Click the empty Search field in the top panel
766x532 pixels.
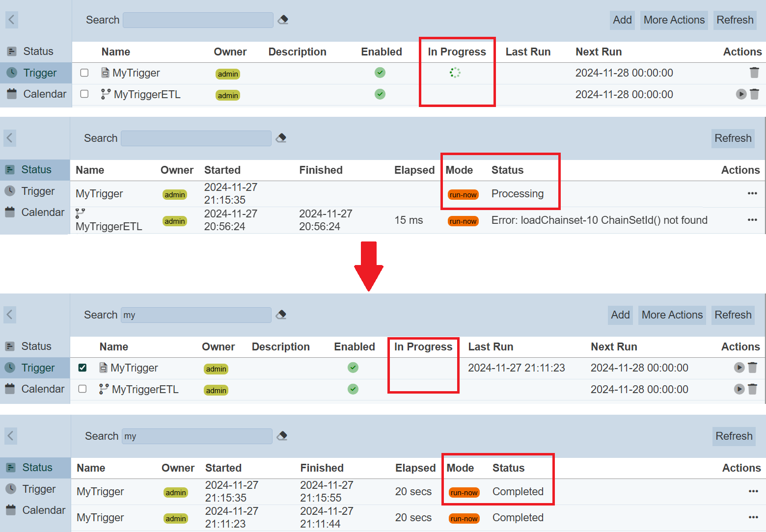tap(198, 20)
